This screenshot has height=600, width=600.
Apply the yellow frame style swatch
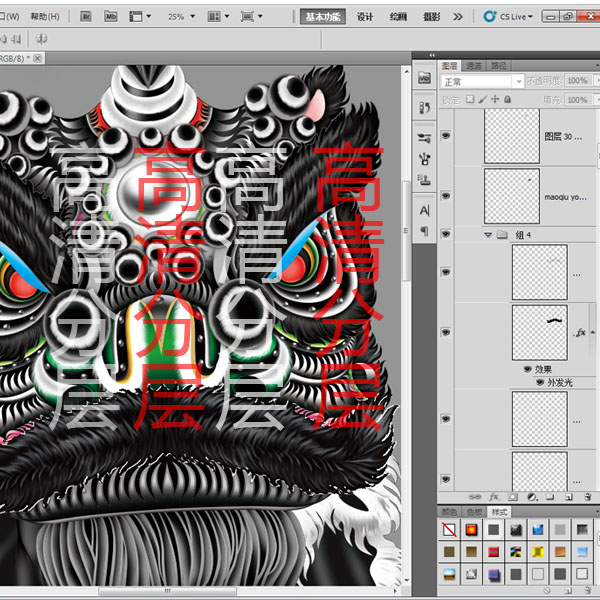(538, 552)
